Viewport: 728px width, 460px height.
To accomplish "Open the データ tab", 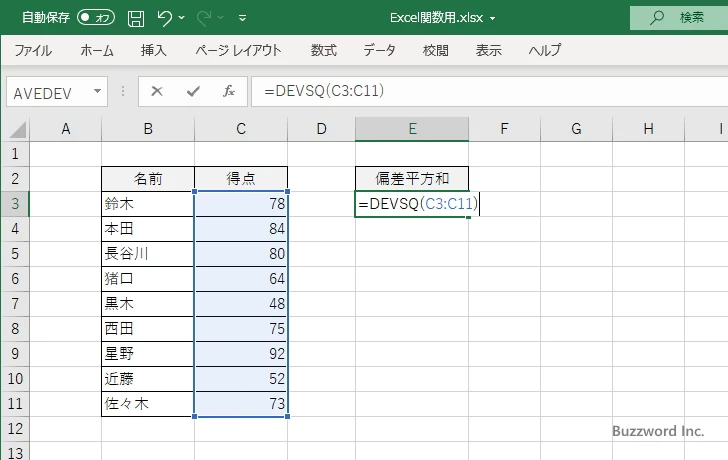I will [379, 50].
